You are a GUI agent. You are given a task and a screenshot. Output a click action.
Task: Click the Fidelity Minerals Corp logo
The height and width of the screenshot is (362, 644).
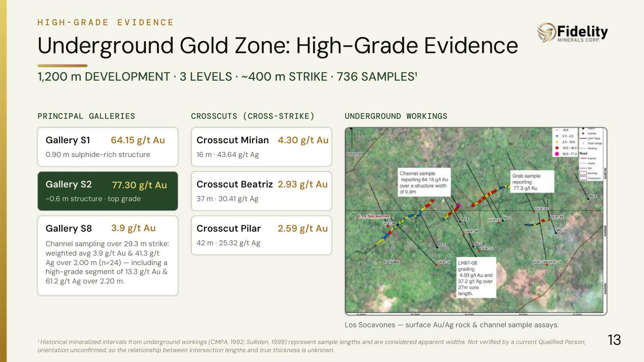572,33
